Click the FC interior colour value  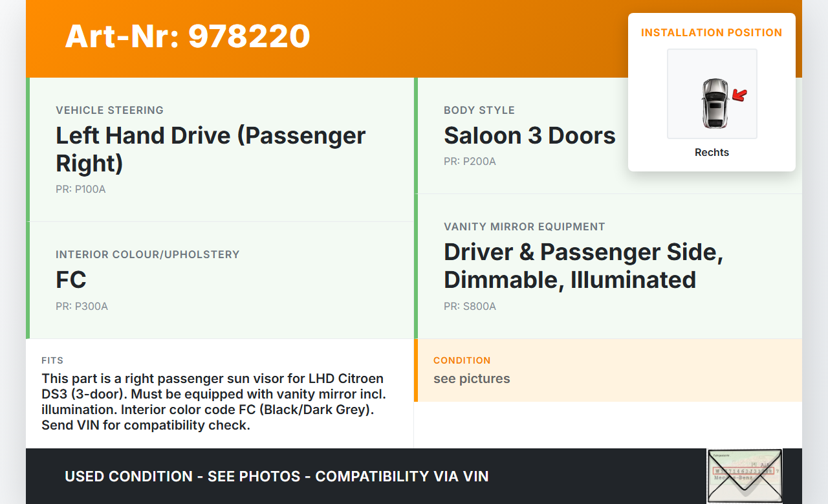[x=71, y=280]
